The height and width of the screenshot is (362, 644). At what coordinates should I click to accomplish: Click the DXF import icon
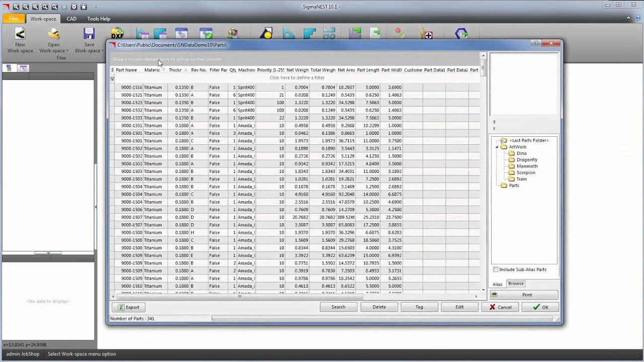[117, 34]
